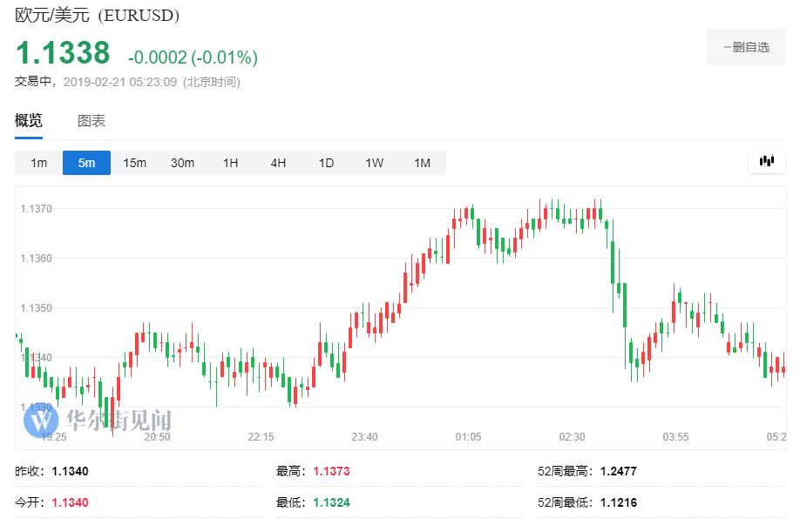Image resolution: width=800 pixels, height=532 pixels.
Task: Set chart period to 1H
Action: coord(230,163)
